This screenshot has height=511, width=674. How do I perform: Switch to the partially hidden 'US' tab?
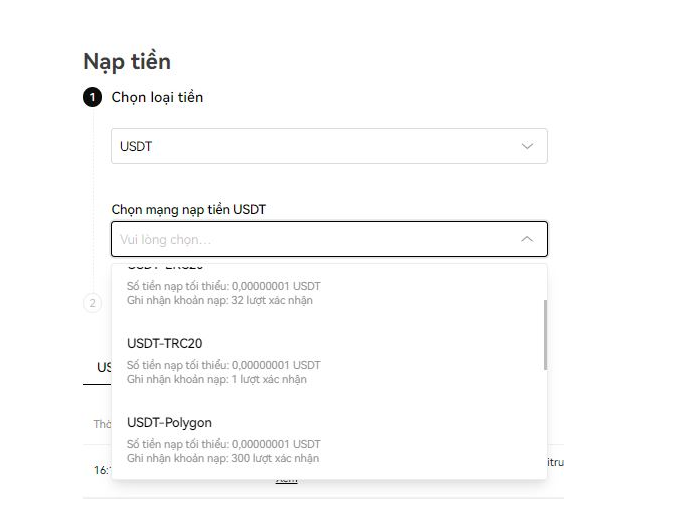103,368
